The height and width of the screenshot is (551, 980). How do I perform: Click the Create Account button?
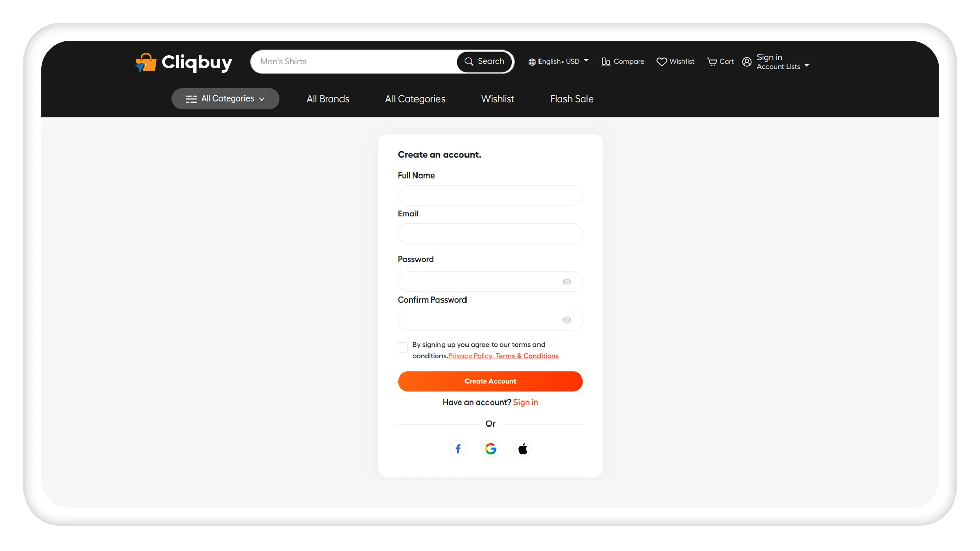[x=490, y=382]
